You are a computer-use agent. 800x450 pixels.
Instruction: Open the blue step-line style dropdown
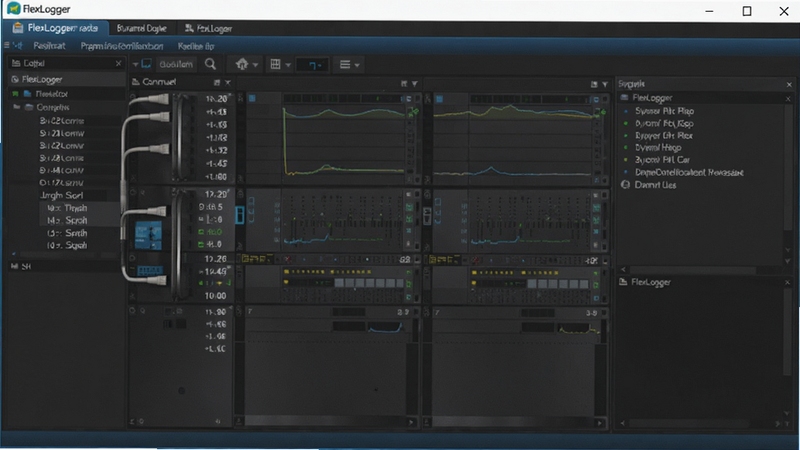point(313,65)
